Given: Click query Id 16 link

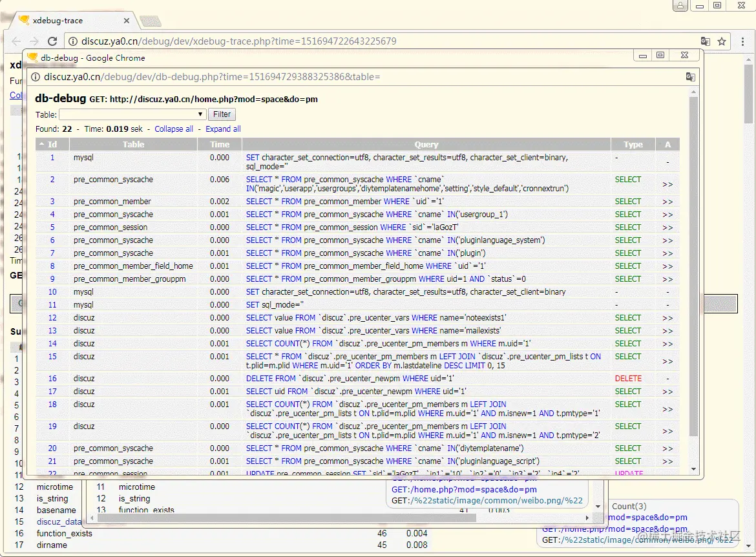Looking at the screenshot, I should click(x=52, y=379).
